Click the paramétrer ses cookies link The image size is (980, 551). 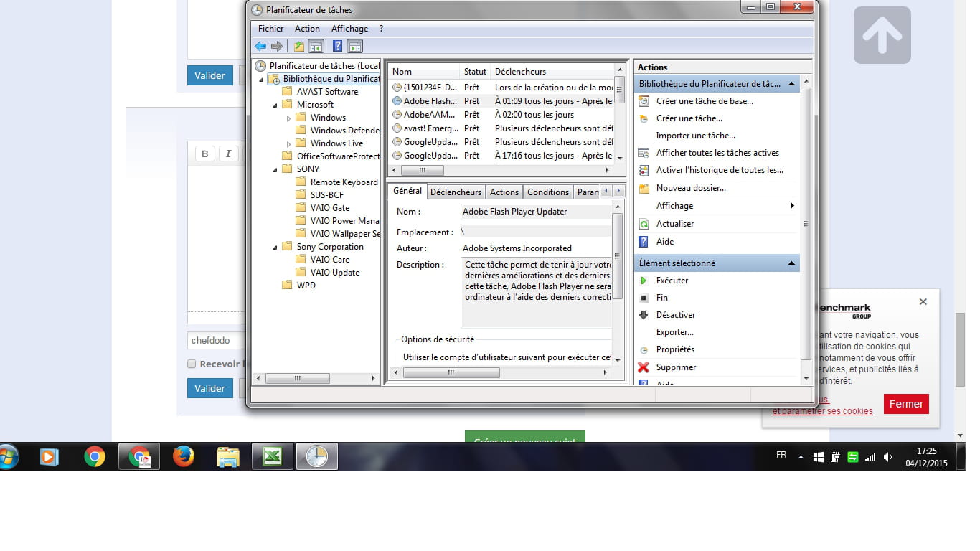tap(823, 411)
